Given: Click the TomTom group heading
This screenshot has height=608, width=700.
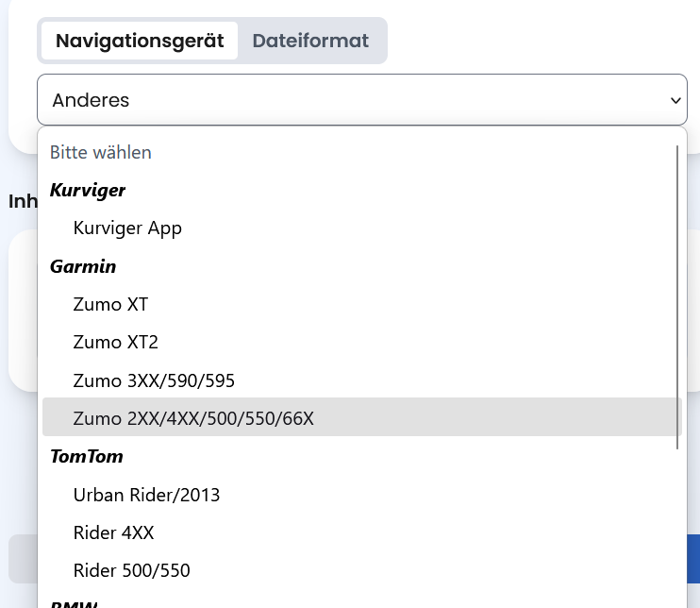Looking at the screenshot, I should (x=87, y=457).
